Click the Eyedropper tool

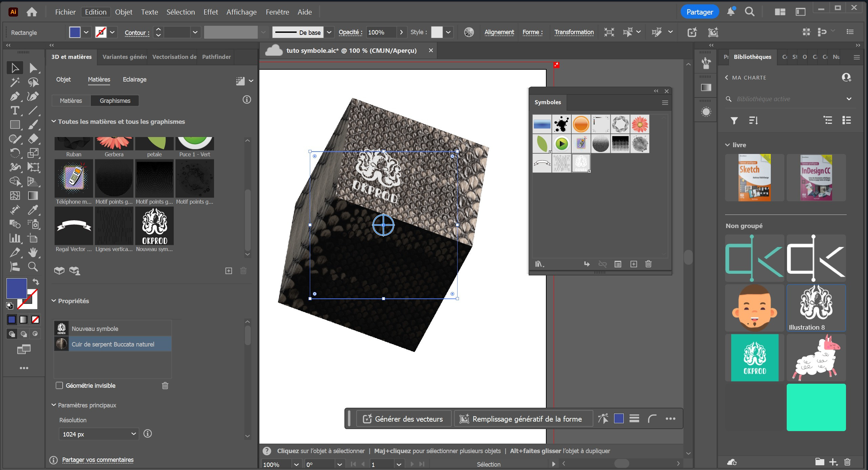[33, 210]
